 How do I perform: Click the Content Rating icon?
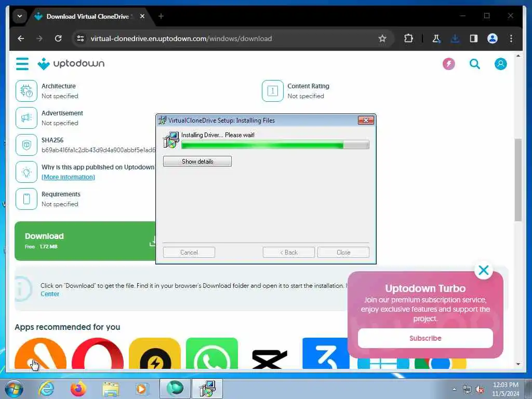point(272,91)
